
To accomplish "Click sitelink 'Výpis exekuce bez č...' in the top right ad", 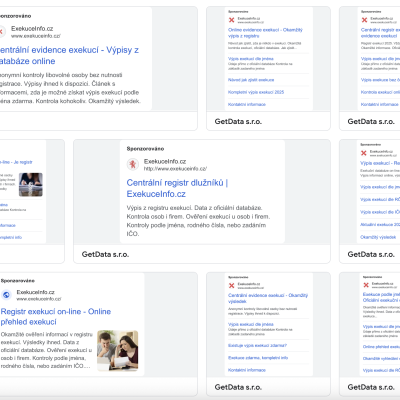I will 380,80.
